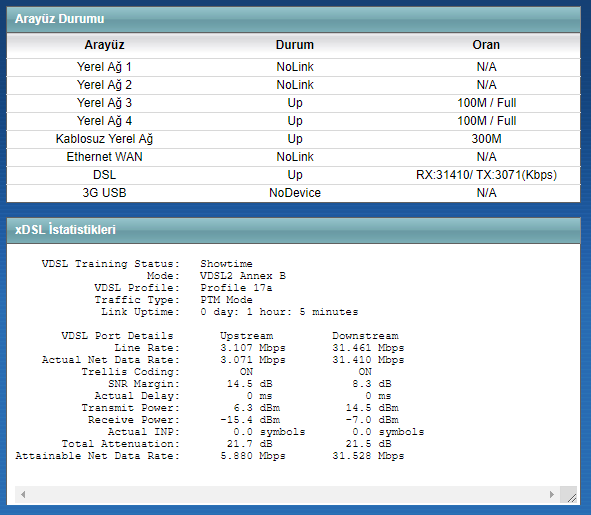591x515 pixels.
Task: Click the left scroll arrow in xDSL panel
Action: coord(23,494)
